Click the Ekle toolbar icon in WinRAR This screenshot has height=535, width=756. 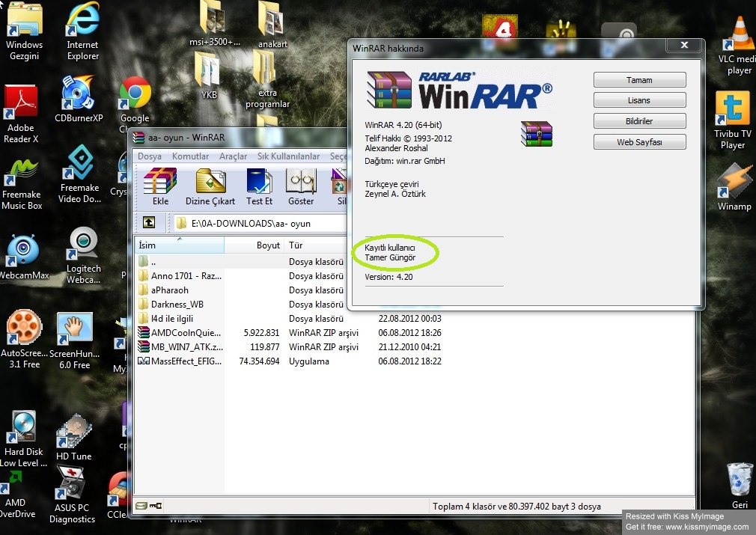coord(160,186)
